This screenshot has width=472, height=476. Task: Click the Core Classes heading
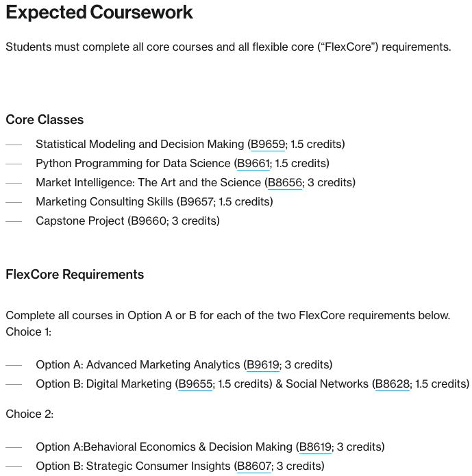click(x=45, y=120)
